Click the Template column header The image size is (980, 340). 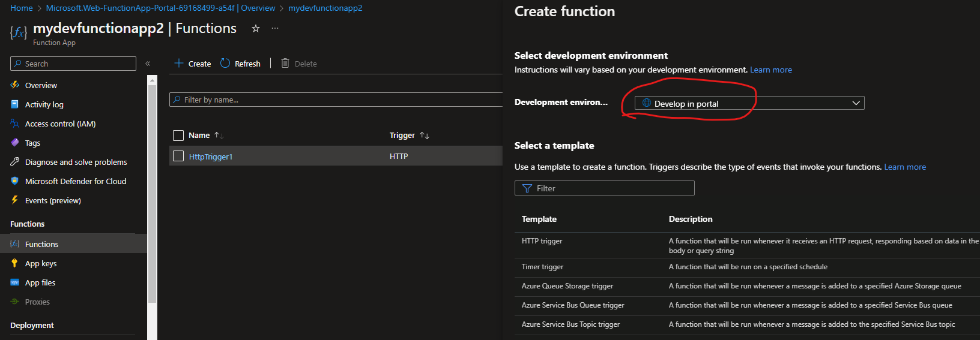point(539,219)
